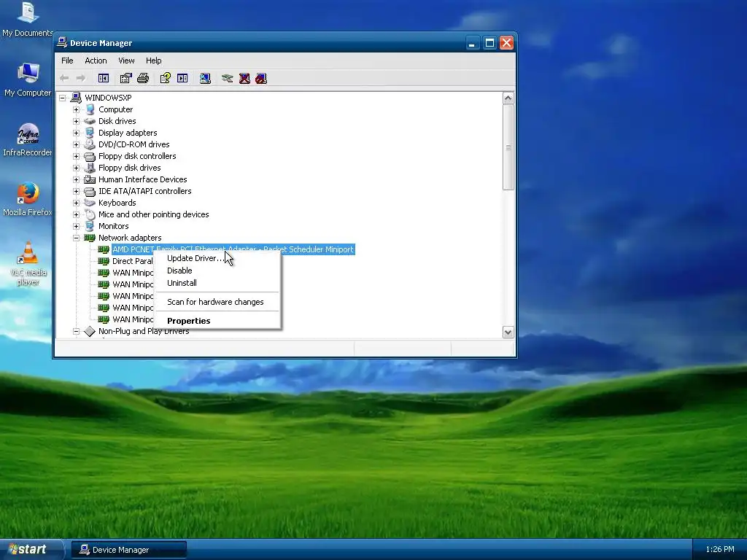Open My Computer desktop icon
The width and height of the screenshot is (747, 560).
(28, 79)
